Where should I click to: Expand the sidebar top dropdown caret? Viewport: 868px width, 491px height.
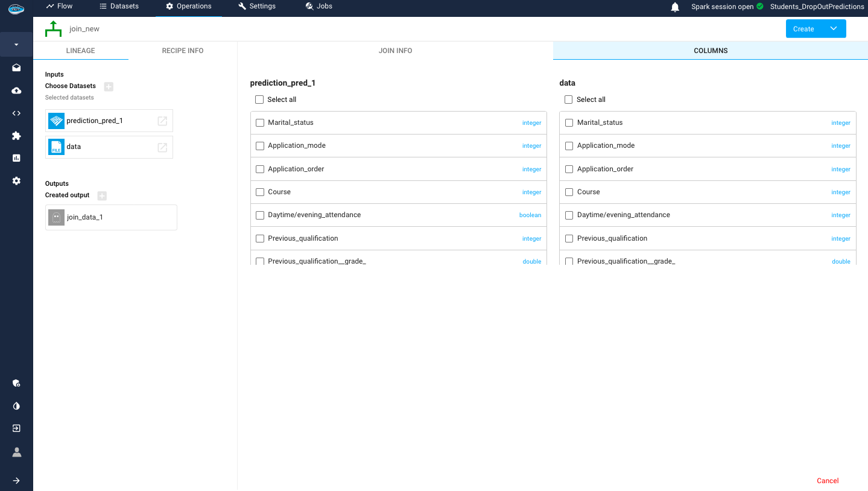coord(16,45)
